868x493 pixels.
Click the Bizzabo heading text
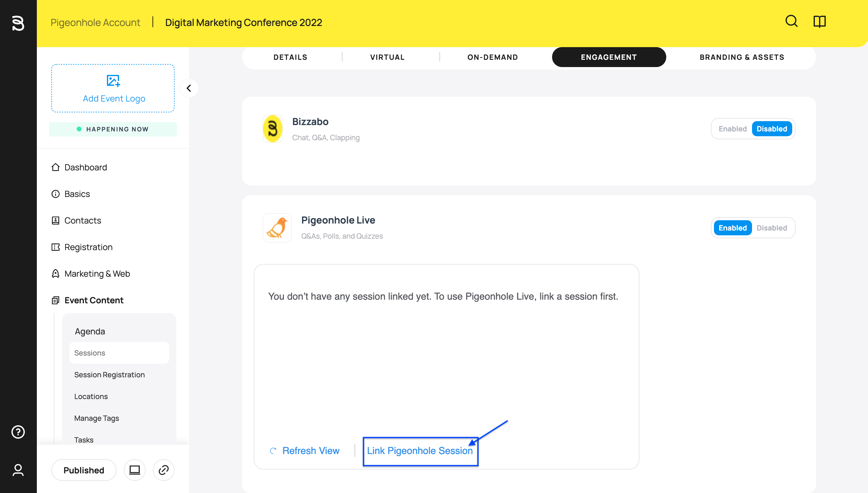[x=310, y=121]
